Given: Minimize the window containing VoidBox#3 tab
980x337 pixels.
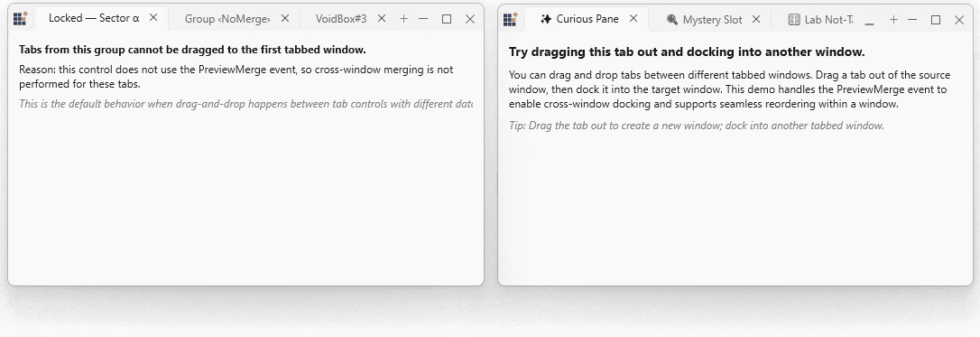Looking at the screenshot, I should (x=423, y=19).
